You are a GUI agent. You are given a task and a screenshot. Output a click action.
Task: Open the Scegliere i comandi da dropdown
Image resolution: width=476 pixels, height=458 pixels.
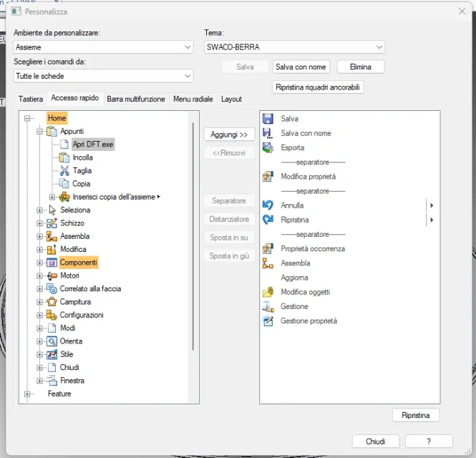[103, 76]
